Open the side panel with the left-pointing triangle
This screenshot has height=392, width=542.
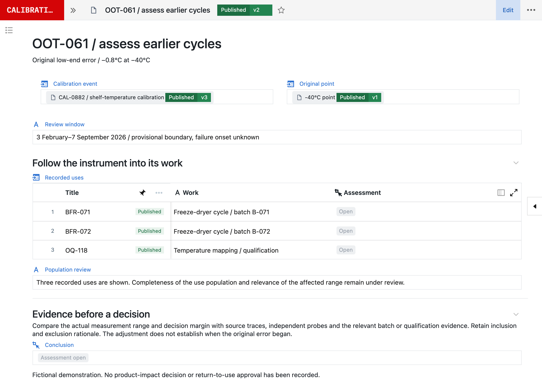pos(535,206)
